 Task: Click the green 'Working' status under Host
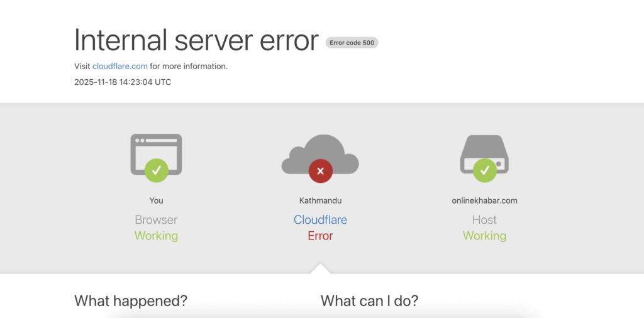(x=485, y=236)
